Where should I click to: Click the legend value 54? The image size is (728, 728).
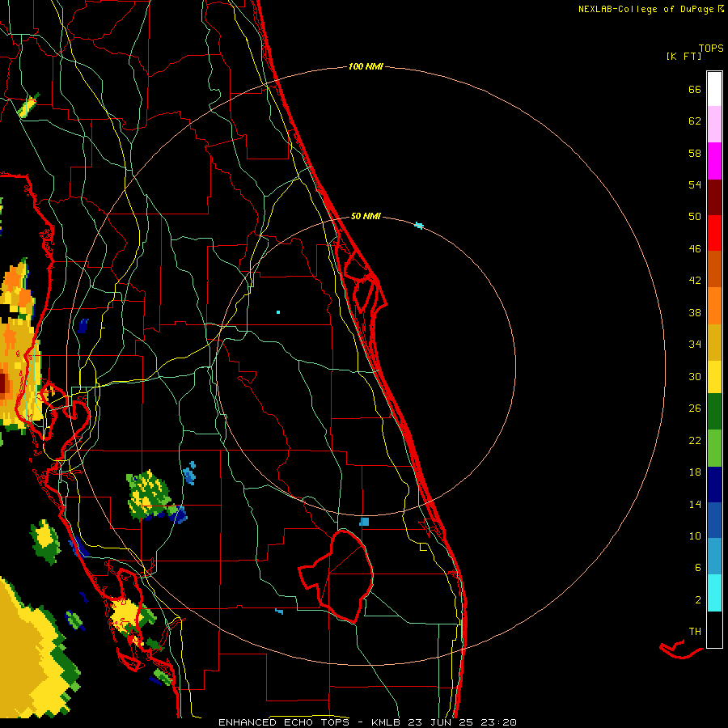(695, 184)
